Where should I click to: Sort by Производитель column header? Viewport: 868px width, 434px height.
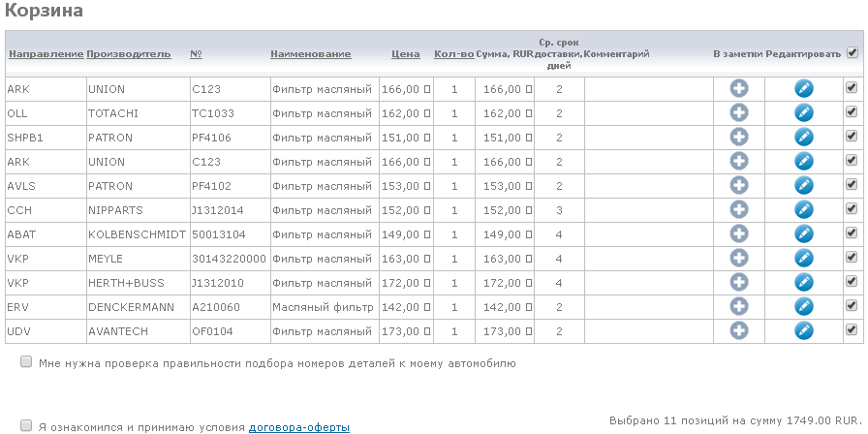pyautogui.click(x=129, y=54)
